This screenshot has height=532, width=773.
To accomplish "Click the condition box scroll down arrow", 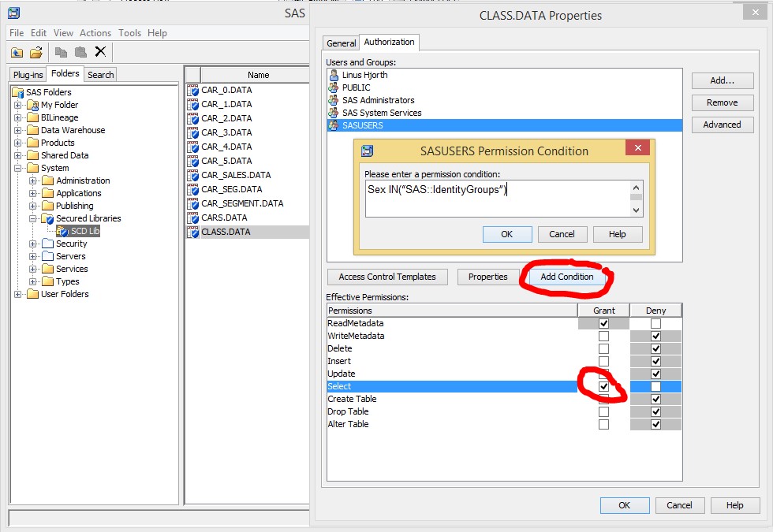I will pos(636,210).
